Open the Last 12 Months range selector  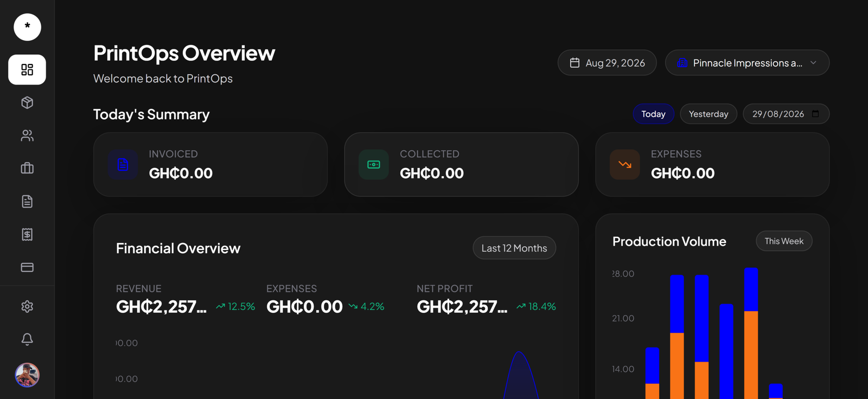click(514, 248)
